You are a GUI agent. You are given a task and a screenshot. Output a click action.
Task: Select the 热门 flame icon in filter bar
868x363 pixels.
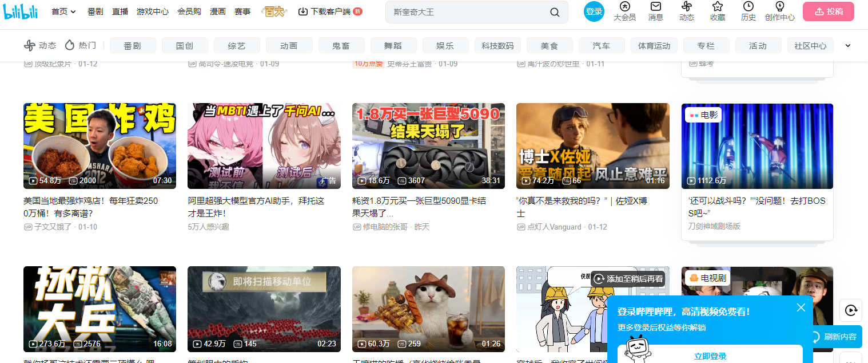(69, 45)
